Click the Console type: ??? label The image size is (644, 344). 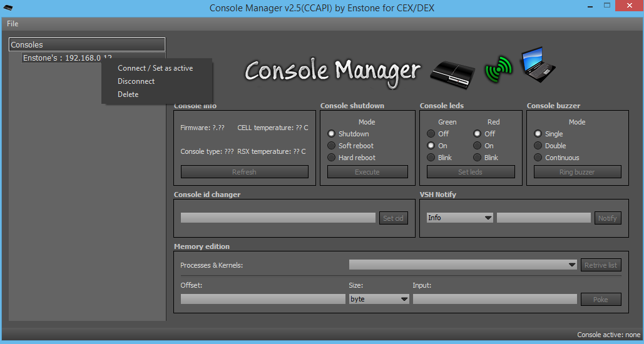207,151
